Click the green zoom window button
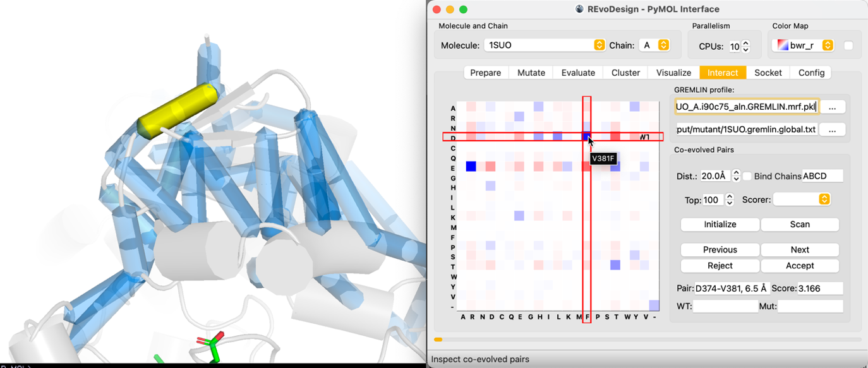 (x=463, y=9)
